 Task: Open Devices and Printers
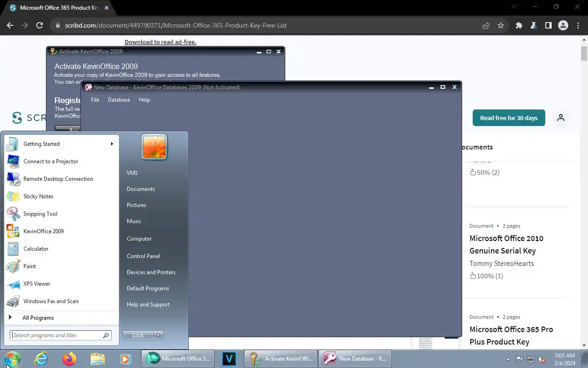click(x=151, y=272)
